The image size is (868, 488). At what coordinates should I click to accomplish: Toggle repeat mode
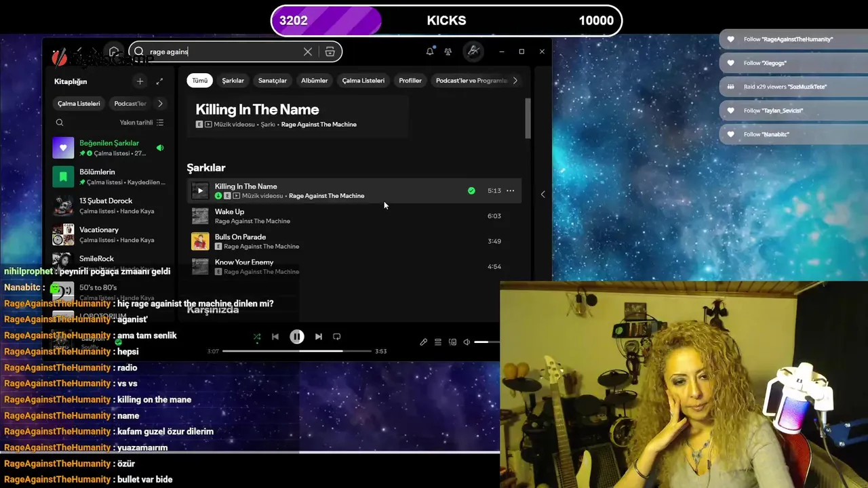(x=337, y=337)
